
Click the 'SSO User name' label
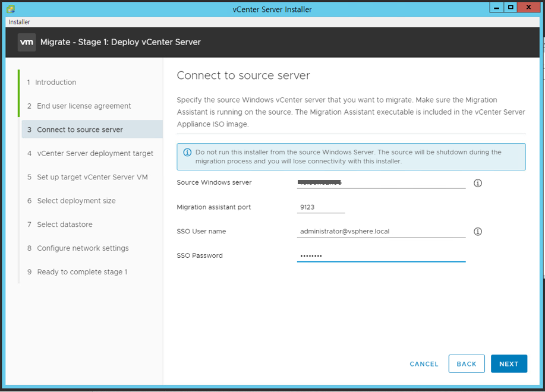point(201,231)
